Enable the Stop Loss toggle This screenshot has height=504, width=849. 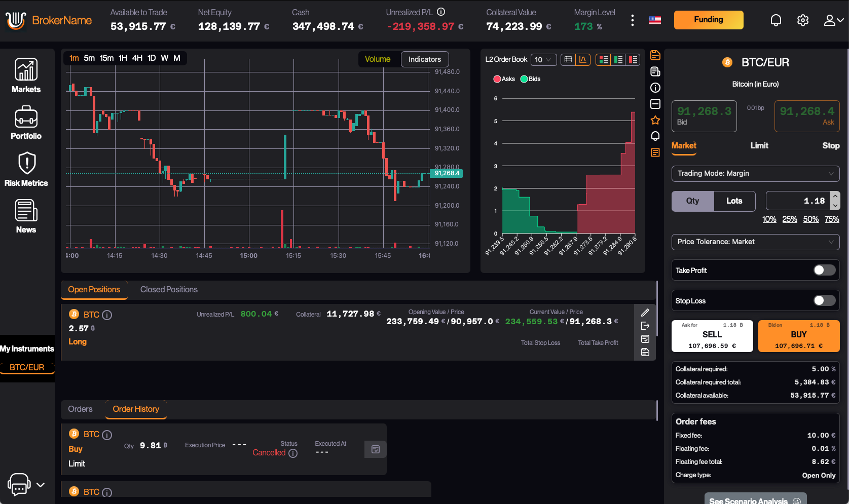click(x=824, y=301)
